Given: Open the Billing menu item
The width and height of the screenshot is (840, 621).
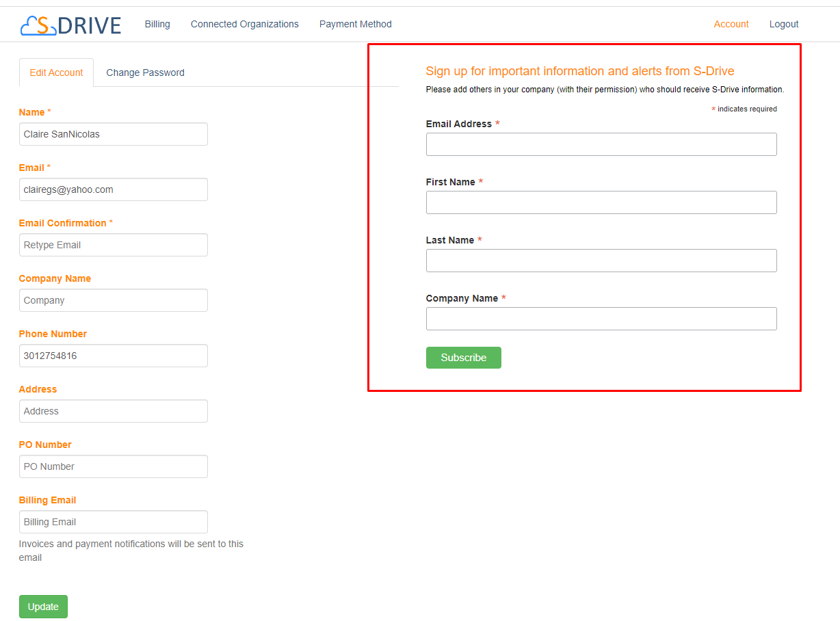Looking at the screenshot, I should [157, 24].
